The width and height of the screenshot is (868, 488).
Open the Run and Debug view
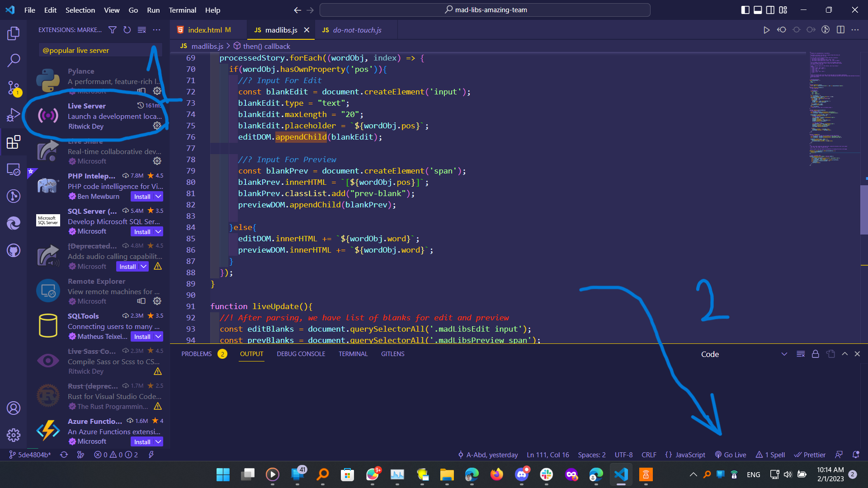(x=14, y=115)
